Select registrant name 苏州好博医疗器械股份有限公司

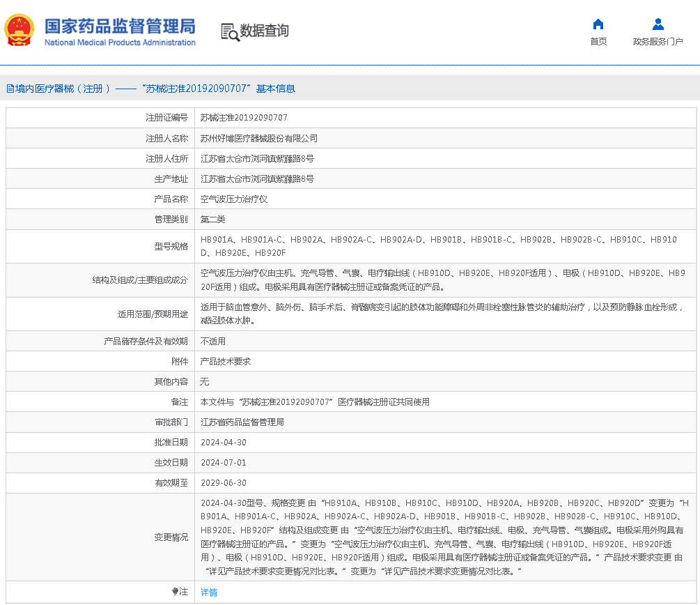[258, 138]
